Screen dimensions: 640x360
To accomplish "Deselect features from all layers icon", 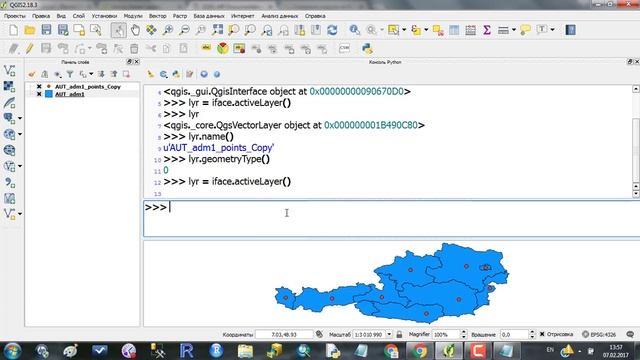I will (438, 30).
